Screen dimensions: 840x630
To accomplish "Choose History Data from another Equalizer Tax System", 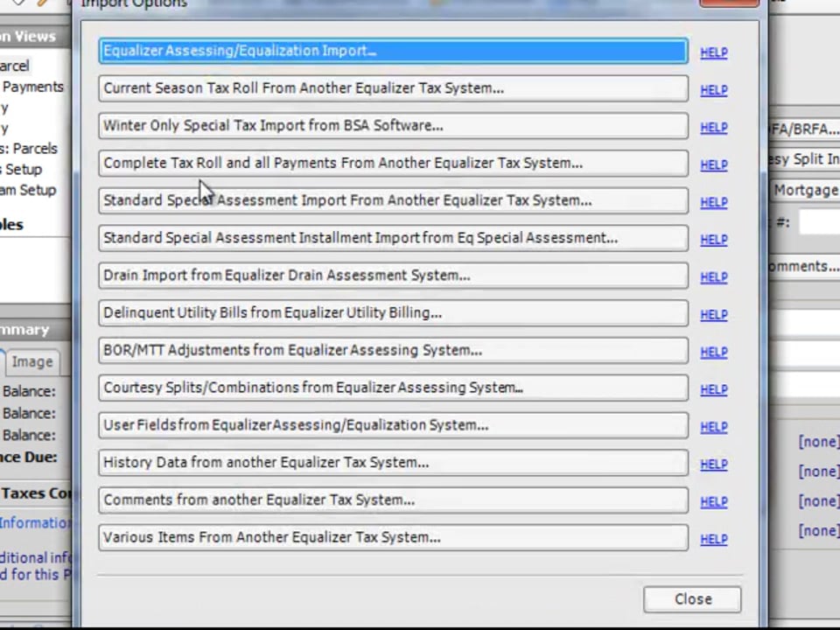I will point(393,463).
